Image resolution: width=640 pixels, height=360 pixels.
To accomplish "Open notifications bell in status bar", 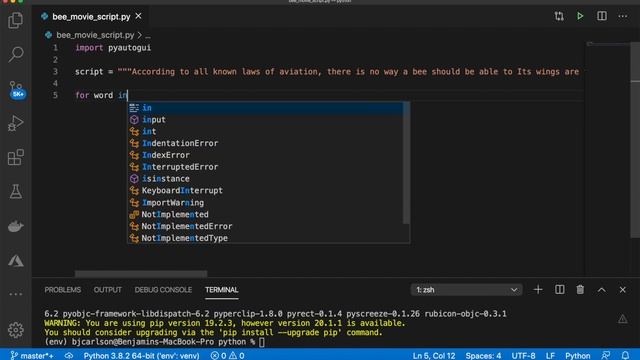I will [x=625, y=356].
